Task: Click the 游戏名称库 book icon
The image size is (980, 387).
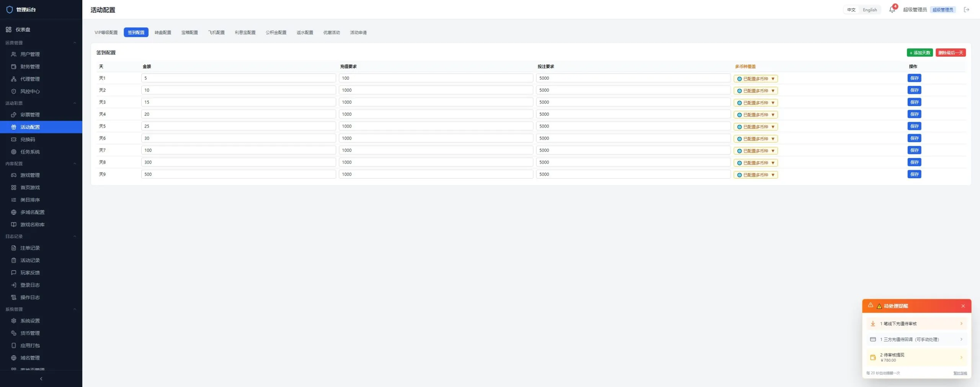Action: pyautogui.click(x=14, y=225)
